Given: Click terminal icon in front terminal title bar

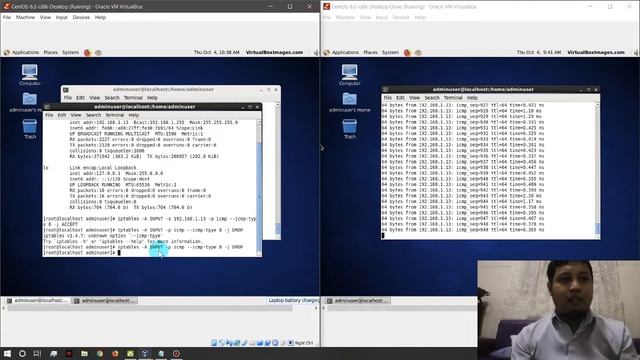Looking at the screenshot, I should [x=47, y=107].
